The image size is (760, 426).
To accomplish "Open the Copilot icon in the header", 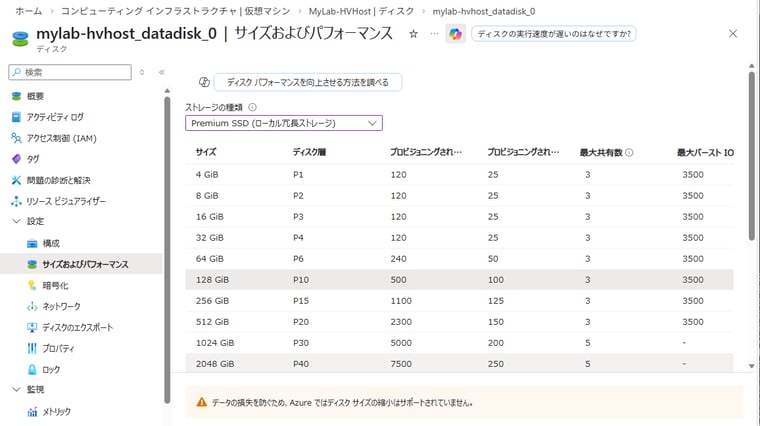I will (x=455, y=34).
